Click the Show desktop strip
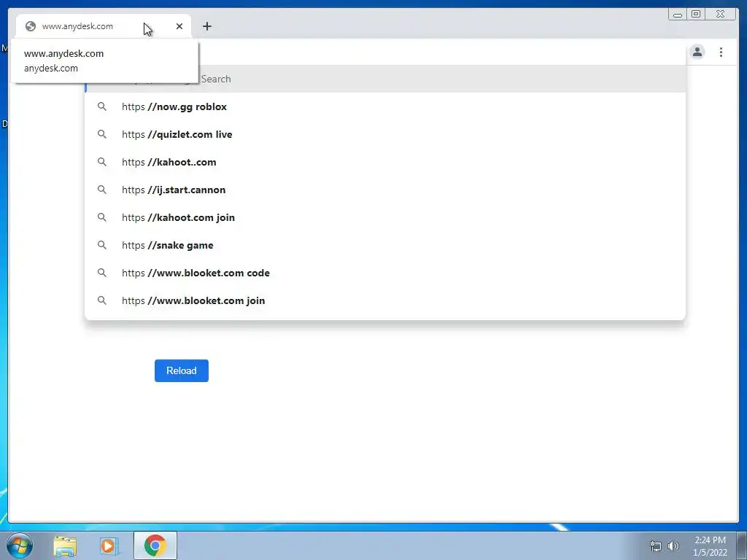The height and width of the screenshot is (560, 747). [742, 545]
